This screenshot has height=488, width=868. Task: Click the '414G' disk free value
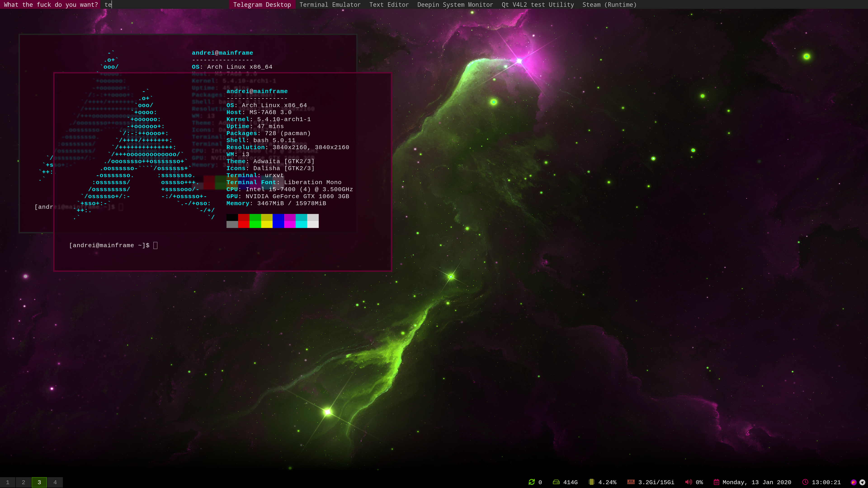[571, 482]
